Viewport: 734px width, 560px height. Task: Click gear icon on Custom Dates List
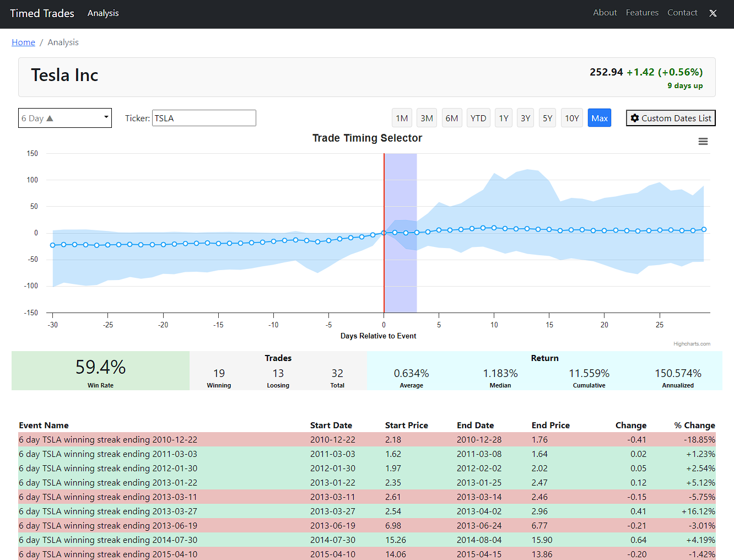point(635,118)
